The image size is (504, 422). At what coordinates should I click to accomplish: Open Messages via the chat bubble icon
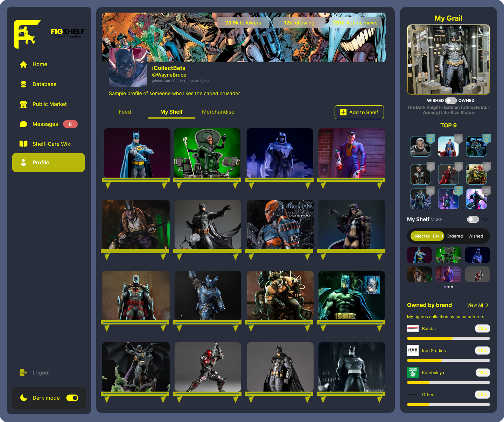[23, 124]
